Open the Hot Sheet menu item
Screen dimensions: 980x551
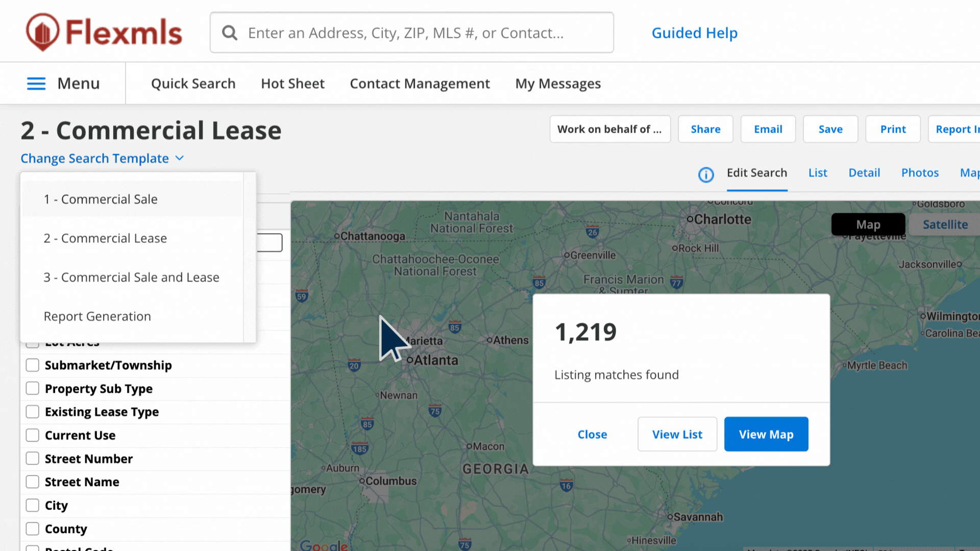click(292, 84)
